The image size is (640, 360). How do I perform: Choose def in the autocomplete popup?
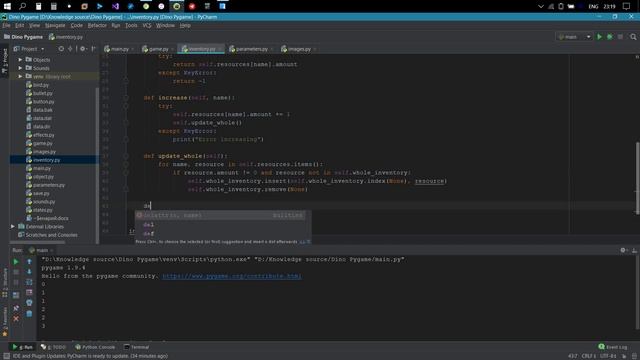click(220, 233)
